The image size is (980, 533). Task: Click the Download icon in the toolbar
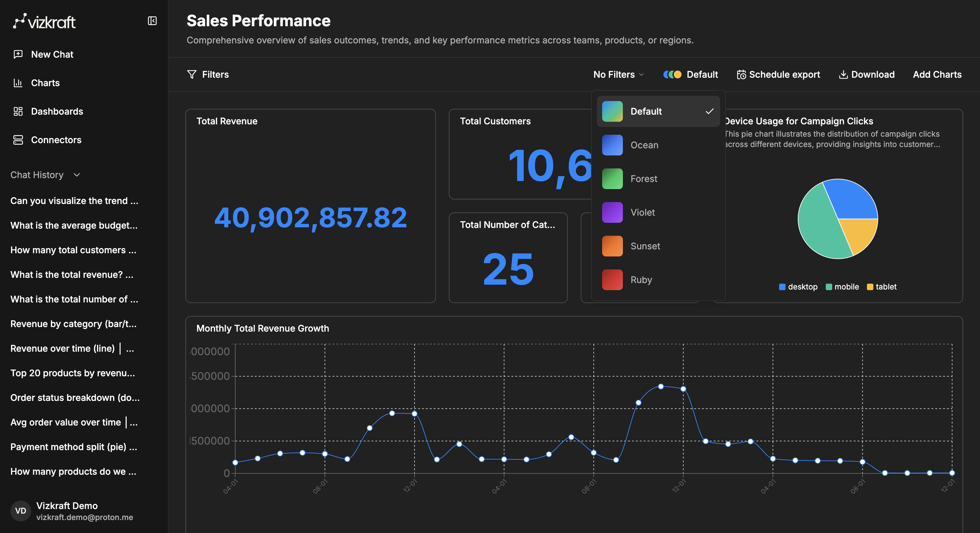pos(844,74)
